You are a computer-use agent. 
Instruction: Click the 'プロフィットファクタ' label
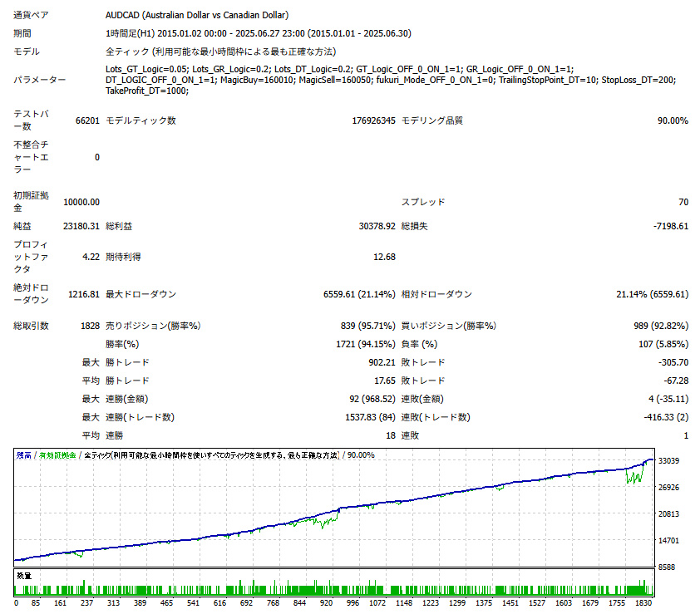[31, 257]
